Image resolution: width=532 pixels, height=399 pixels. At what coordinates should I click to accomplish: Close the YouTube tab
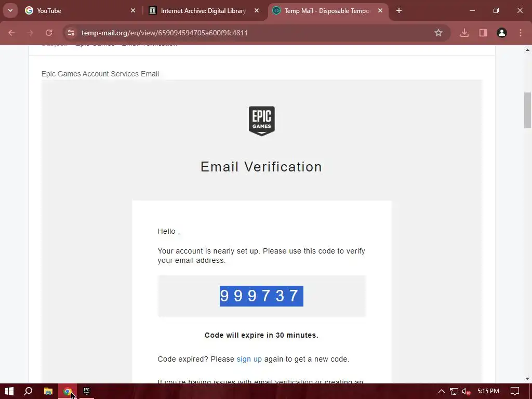[x=133, y=10]
